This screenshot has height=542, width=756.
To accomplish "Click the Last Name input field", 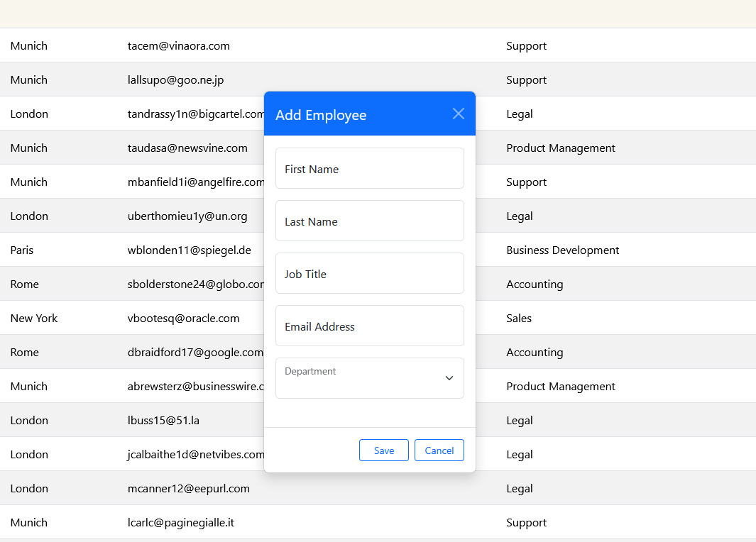I will (x=369, y=221).
